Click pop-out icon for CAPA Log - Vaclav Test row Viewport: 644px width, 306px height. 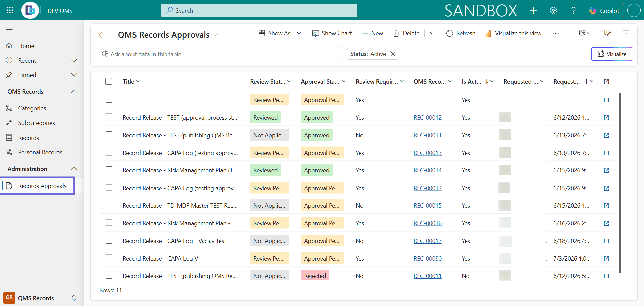(606, 241)
